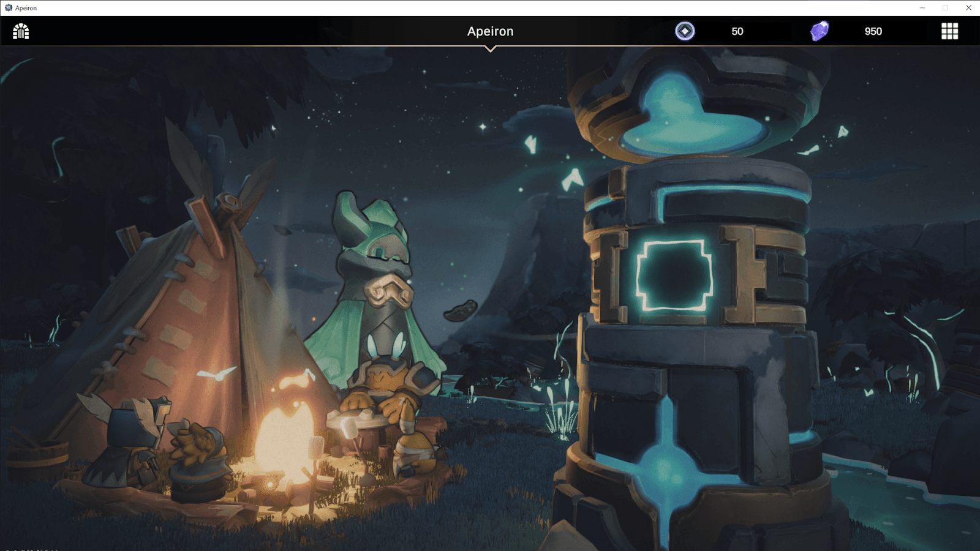Open the home gate icon at top left

(x=21, y=31)
